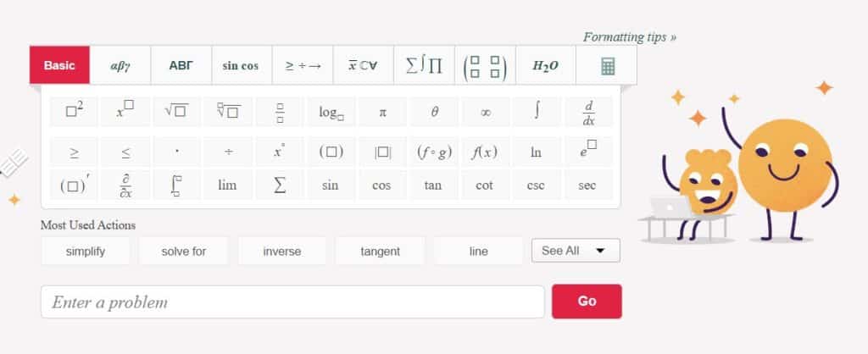
Task: Insert the partial derivative operator
Action: (125, 185)
